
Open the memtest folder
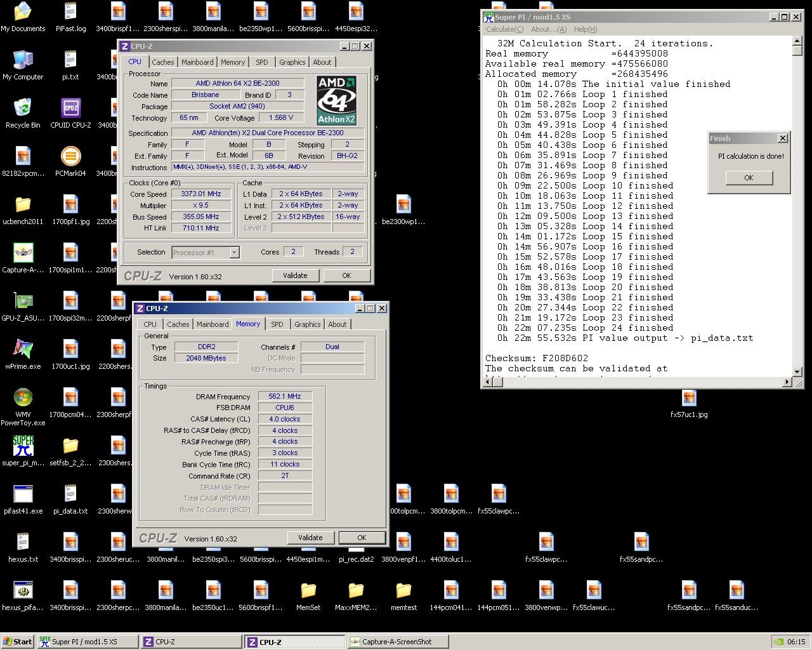403,596
